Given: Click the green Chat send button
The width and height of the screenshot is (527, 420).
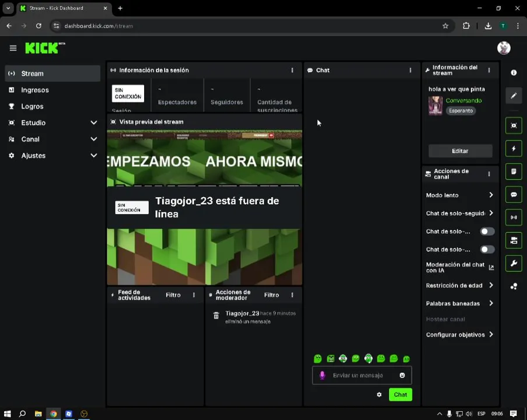Looking at the screenshot, I should point(400,394).
